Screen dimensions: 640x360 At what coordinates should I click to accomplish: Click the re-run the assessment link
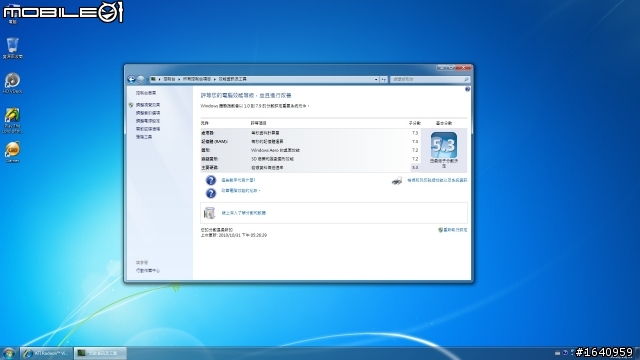(x=455, y=230)
